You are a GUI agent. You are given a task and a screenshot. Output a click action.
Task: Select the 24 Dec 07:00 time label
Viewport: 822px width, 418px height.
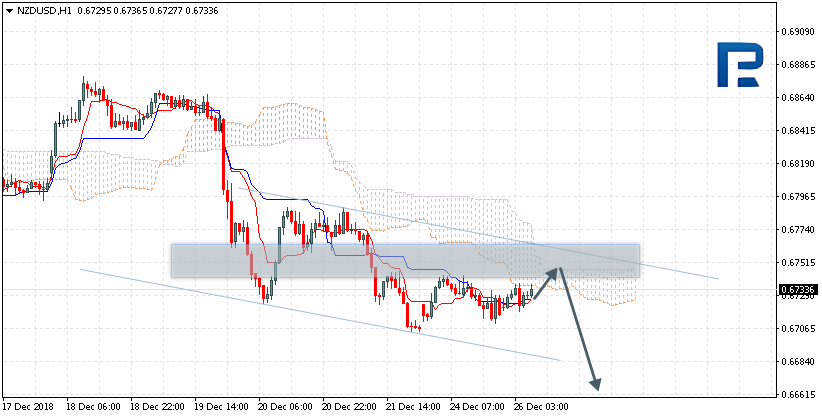click(x=477, y=407)
